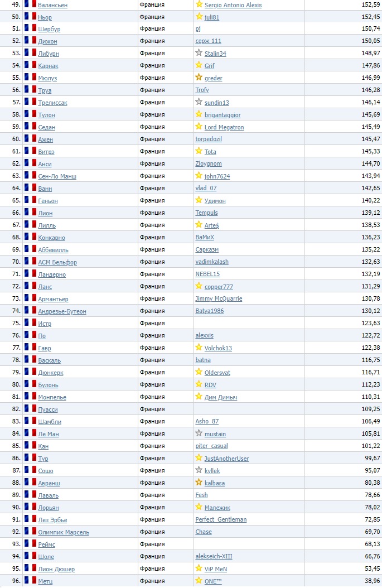Click the star next to ONE™
The width and height of the screenshot is (382, 588).
pyautogui.click(x=199, y=581)
